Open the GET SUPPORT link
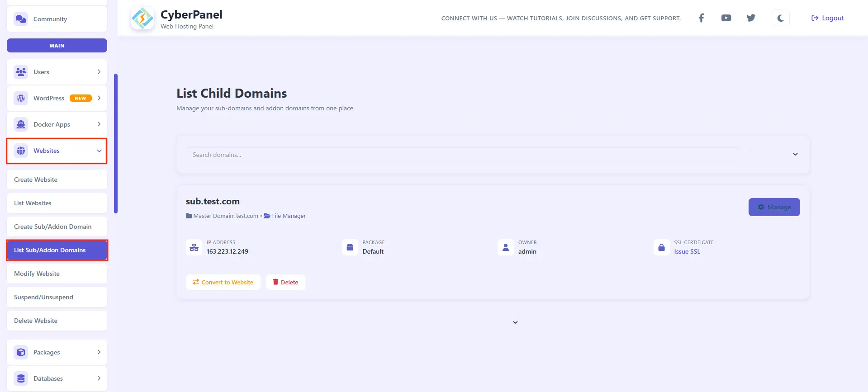 point(659,19)
